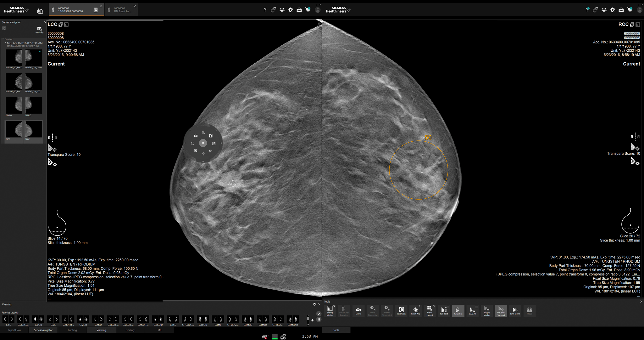644x340 pixels.
Task: Click the magnifier icon in the radial menu
Action: [x=203, y=133]
